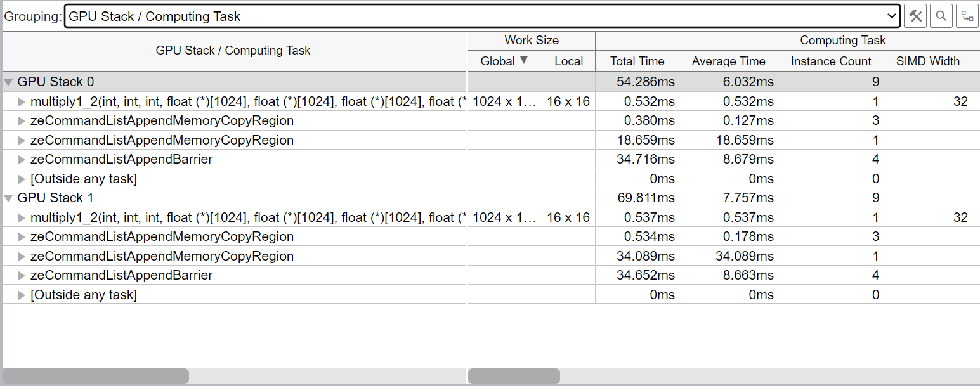980x386 pixels.
Task: Sort by the Average Time column
Action: pos(728,61)
